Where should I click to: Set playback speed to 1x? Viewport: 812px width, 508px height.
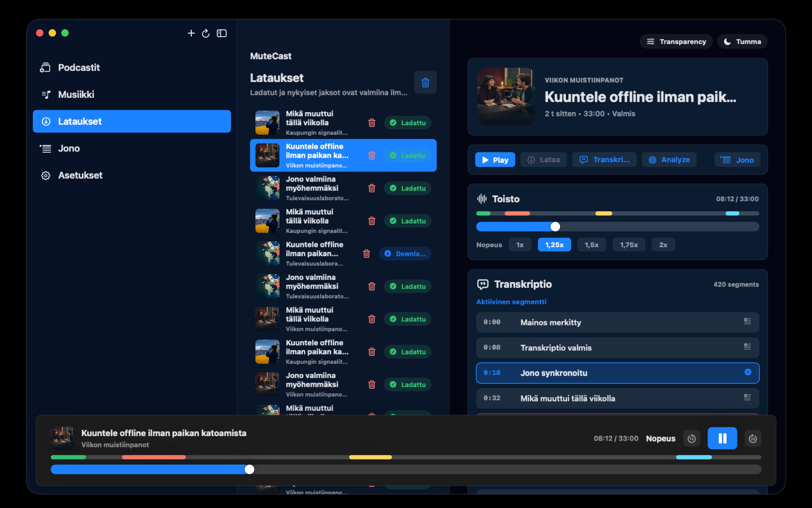coord(520,245)
